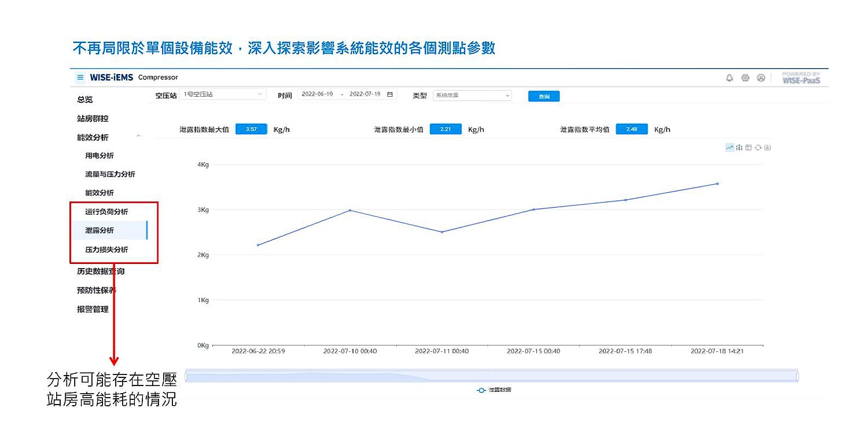Download chart as image icon
The width and height of the screenshot is (868, 448).
tap(767, 148)
